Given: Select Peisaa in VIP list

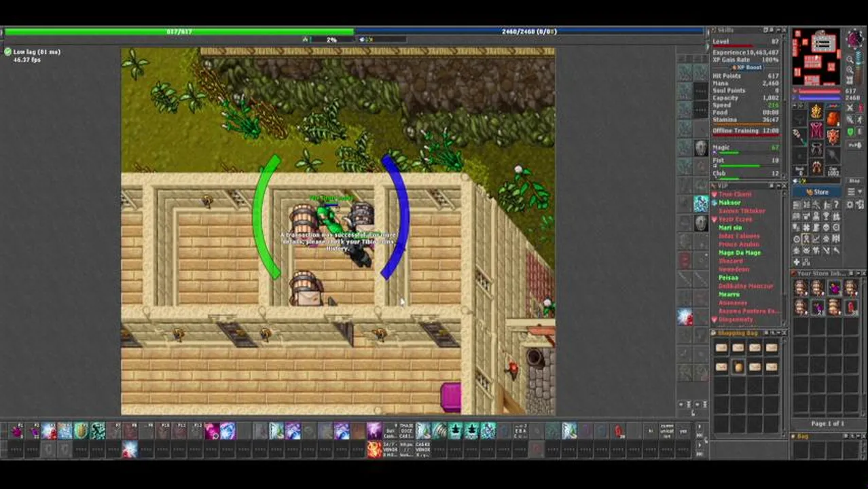Looking at the screenshot, I should (x=728, y=278).
